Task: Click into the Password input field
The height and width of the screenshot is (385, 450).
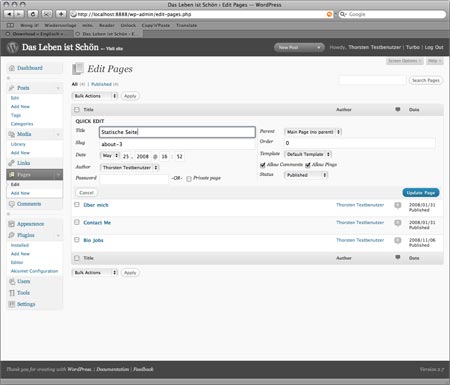Action: [x=134, y=179]
